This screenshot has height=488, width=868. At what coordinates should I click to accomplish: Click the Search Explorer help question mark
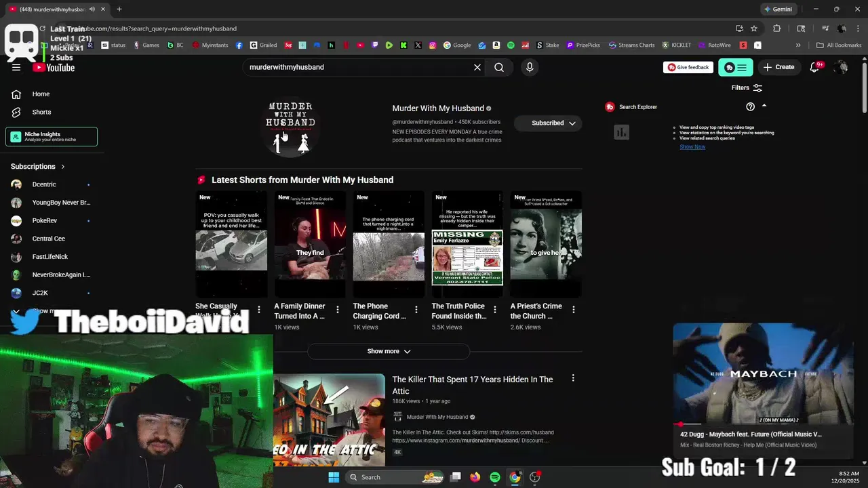click(750, 106)
